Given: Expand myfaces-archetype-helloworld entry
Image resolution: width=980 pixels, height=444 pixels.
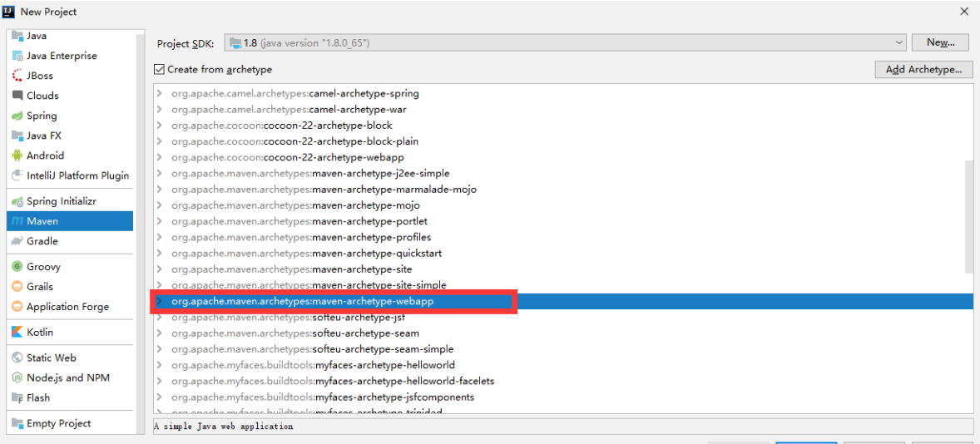Looking at the screenshot, I should pos(160,365).
